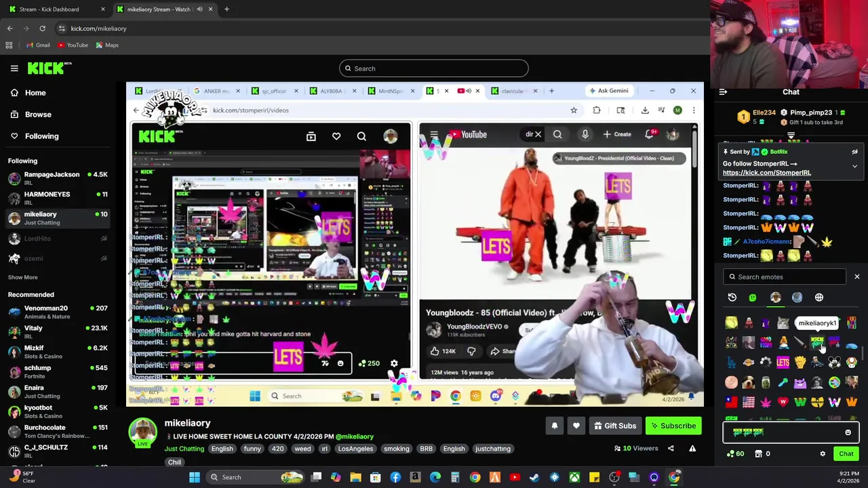This screenshot has height=488, width=868.
Task: Click mikeliaory live profile avatar
Action: tap(142, 433)
